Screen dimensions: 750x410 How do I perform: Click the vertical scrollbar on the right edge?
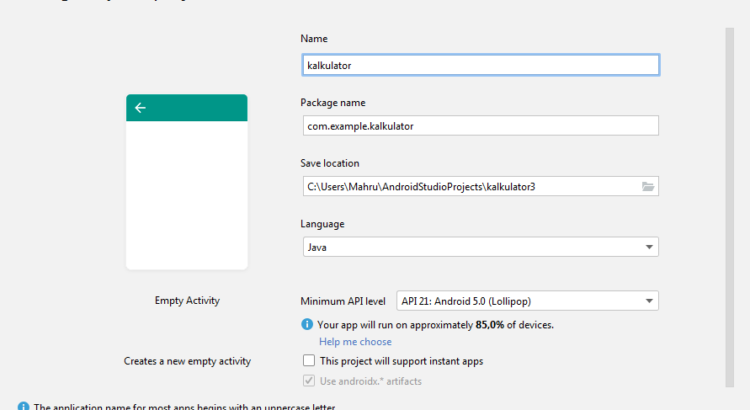tap(729, 200)
